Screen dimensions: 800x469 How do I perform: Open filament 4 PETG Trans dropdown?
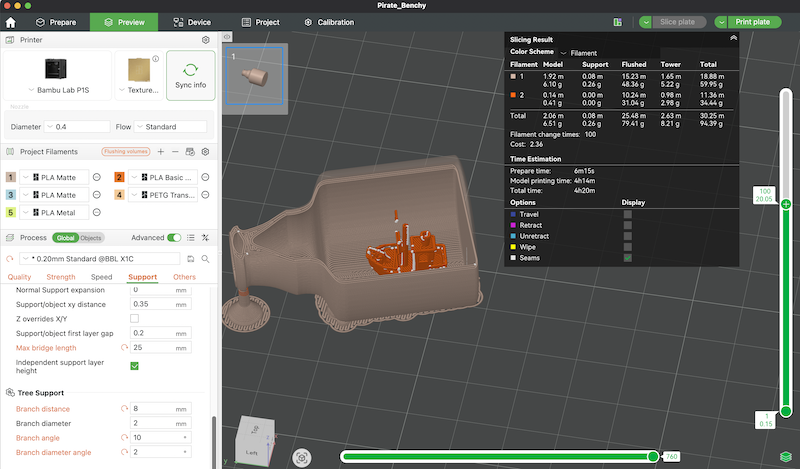[163, 194]
